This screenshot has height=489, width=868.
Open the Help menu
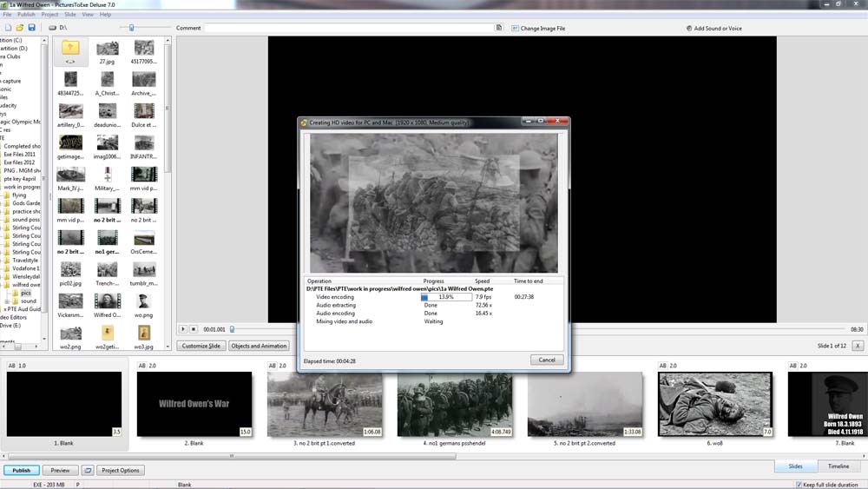[x=105, y=15]
